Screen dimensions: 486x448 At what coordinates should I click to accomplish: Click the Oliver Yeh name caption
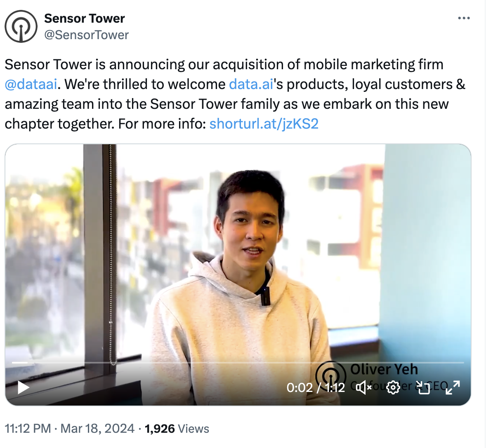[384, 369]
